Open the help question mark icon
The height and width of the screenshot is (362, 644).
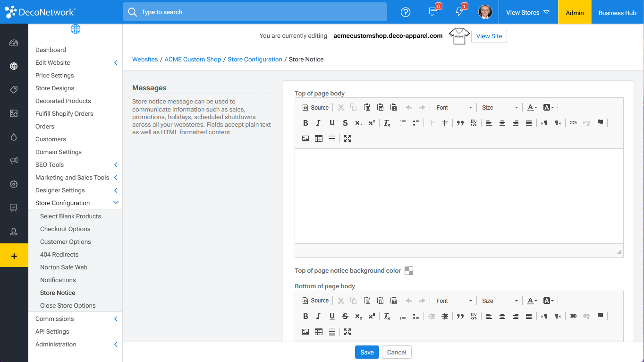pos(406,12)
